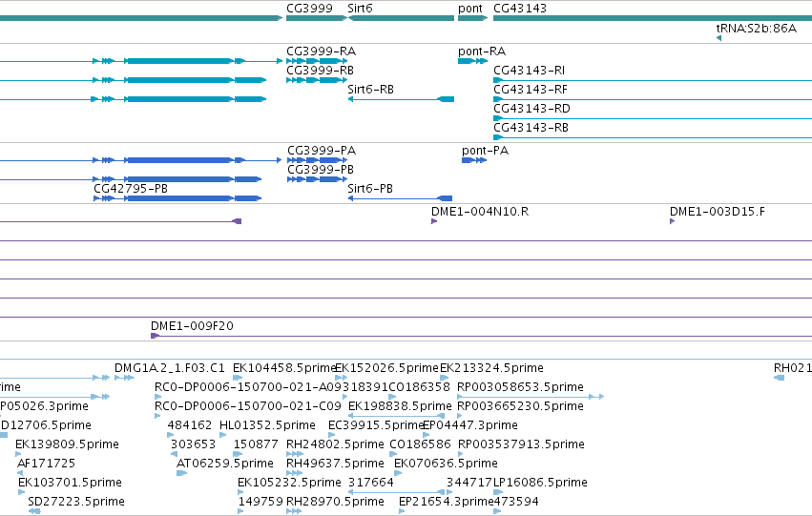Click the CG3999-RA transcript label
Image resolution: width=812 pixels, height=516 pixels.
click(321, 52)
